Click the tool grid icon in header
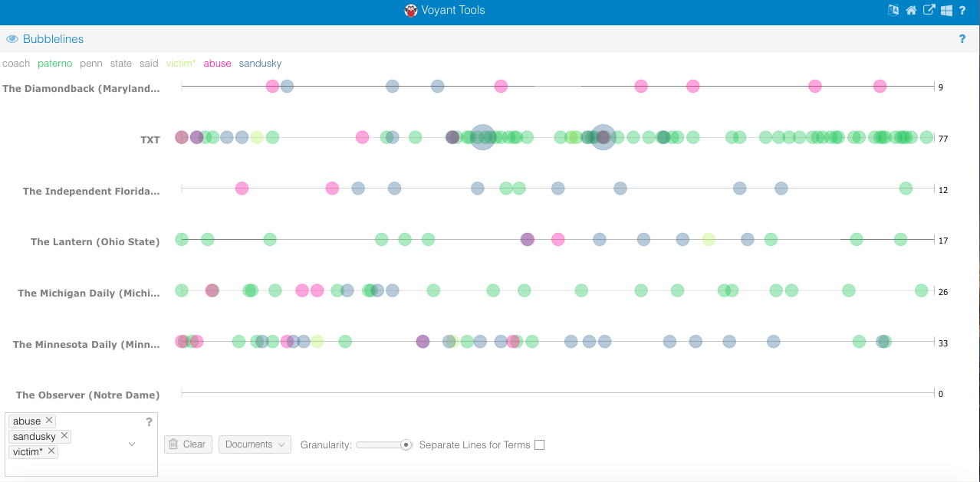This screenshot has height=482, width=980. [x=946, y=10]
